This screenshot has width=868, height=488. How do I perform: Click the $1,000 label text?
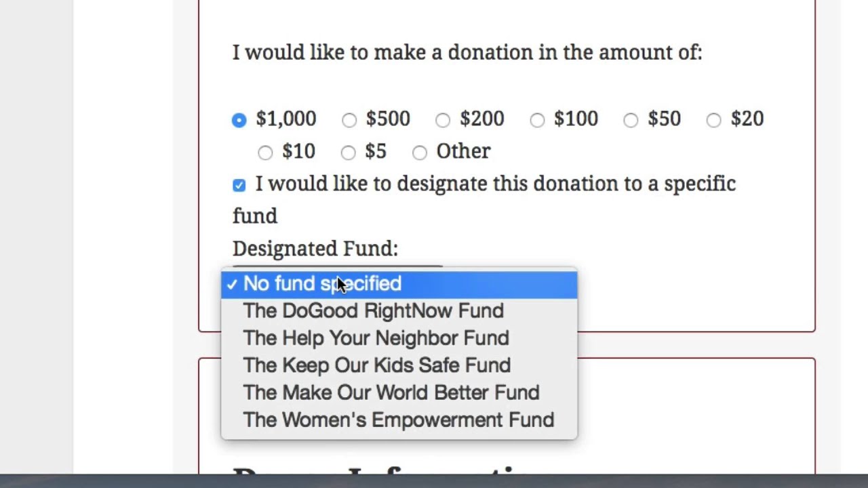tap(285, 119)
